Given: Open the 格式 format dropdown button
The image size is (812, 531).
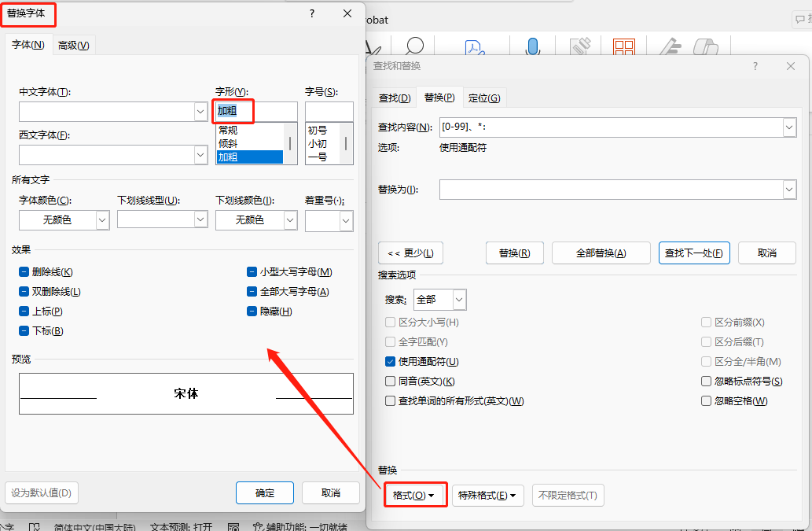Looking at the screenshot, I should click(413, 496).
